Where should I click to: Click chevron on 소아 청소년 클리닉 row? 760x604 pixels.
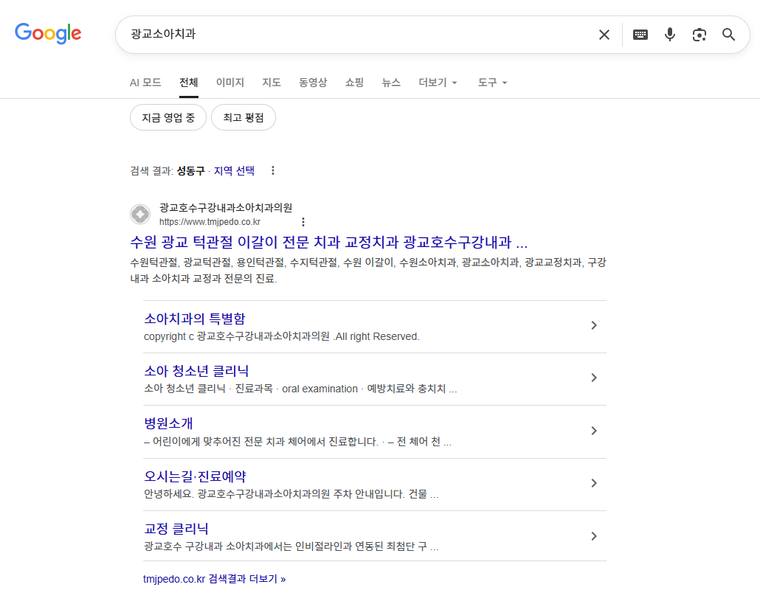pyautogui.click(x=594, y=378)
